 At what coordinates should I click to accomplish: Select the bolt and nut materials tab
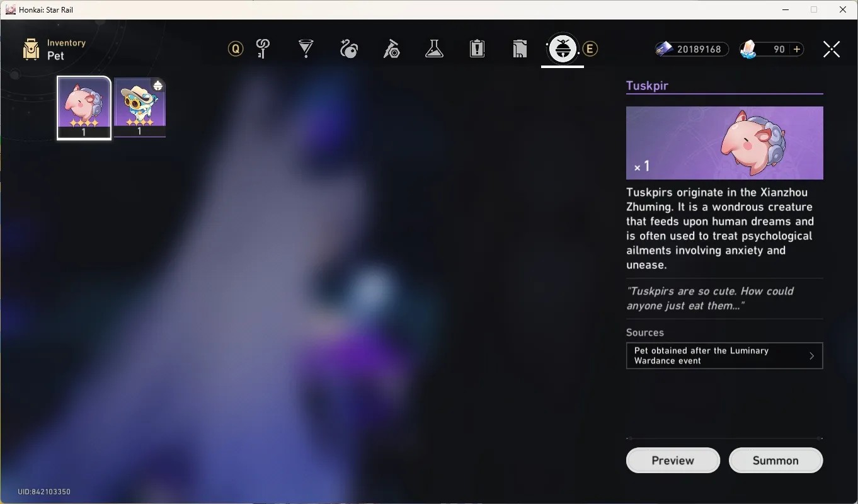[x=391, y=49]
